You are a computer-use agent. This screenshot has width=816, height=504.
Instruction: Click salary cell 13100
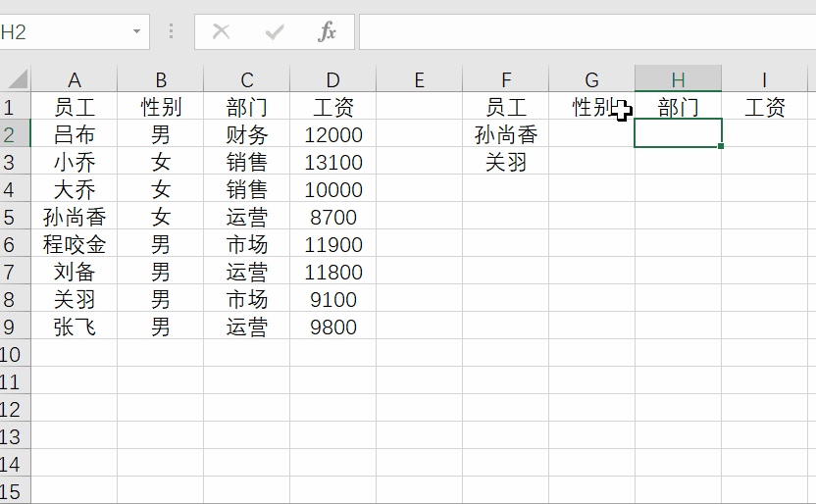pyautogui.click(x=333, y=162)
